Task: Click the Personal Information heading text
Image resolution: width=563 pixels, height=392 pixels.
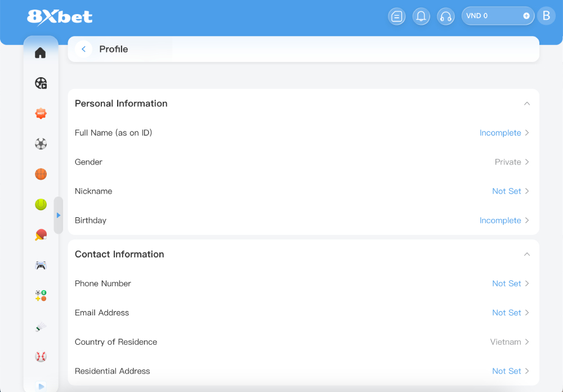Action: tap(121, 104)
